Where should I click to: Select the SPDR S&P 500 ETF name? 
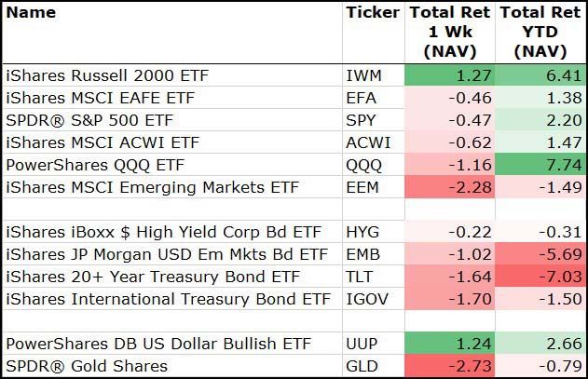tap(89, 119)
